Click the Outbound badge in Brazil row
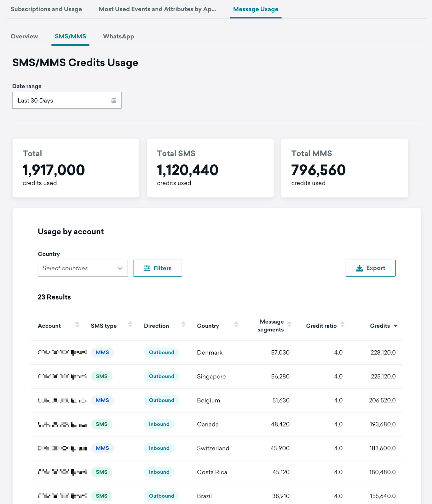432x504 pixels. (x=162, y=496)
